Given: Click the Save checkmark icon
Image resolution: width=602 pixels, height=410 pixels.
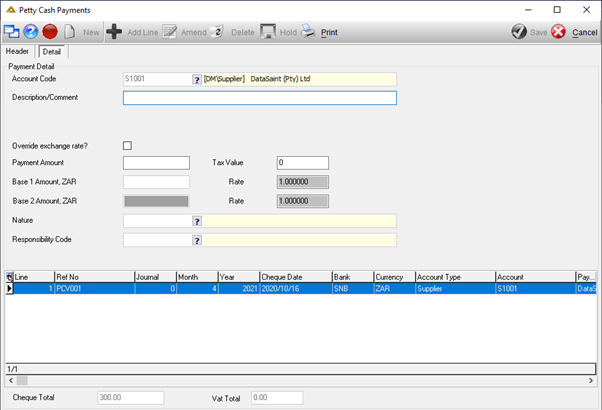Looking at the screenshot, I should [x=519, y=31].
